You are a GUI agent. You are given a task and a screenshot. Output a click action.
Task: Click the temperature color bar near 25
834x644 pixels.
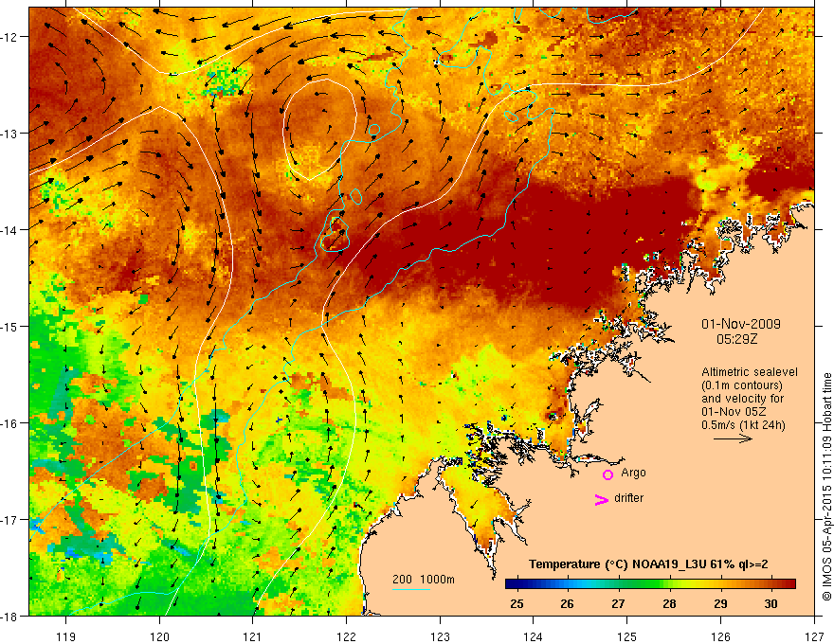coord(517,584)
